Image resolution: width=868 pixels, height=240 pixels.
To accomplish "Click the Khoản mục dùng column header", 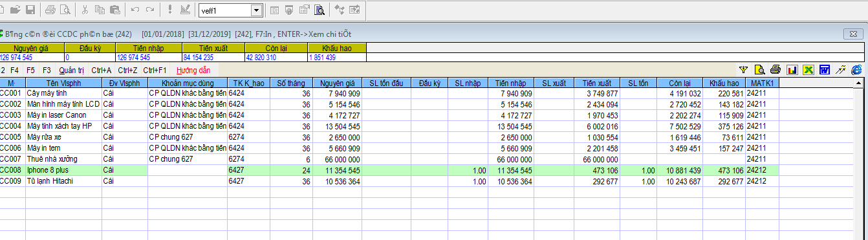I will click(x=188, y=83).
